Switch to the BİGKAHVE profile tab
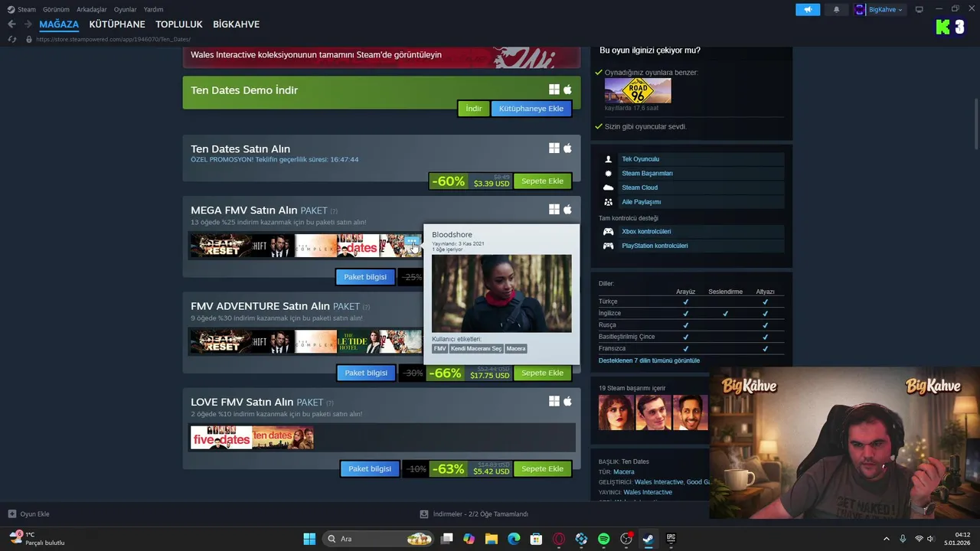The image size is (980, 551). [x=236, y=24]
